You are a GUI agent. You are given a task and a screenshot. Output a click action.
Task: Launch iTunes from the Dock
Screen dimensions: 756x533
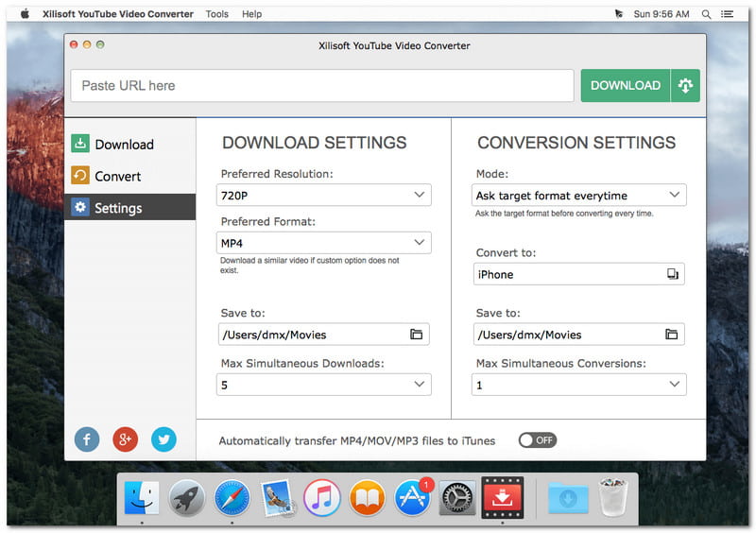click(x=322, y=496)
